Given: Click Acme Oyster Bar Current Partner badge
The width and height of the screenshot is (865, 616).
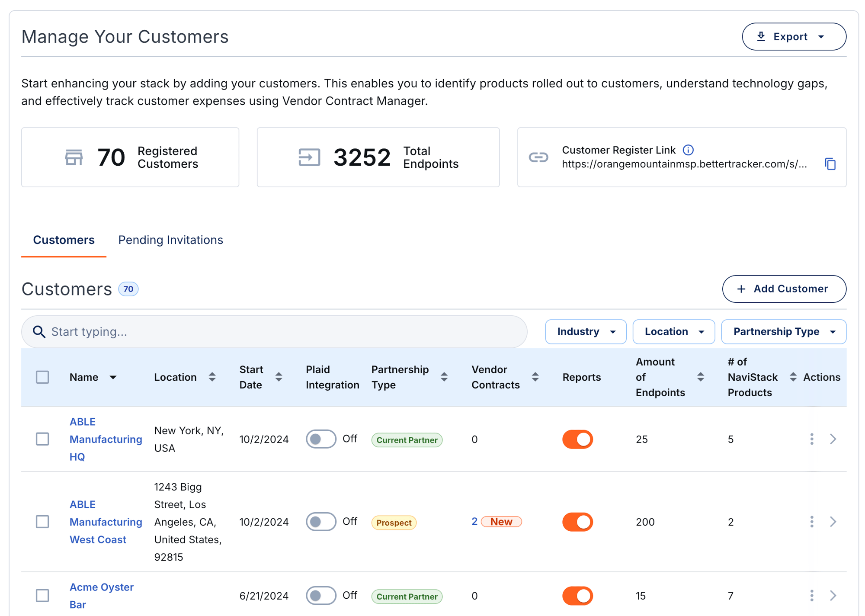Looking at the screenshot, I should pyautogui.click(x=407, y=597).
